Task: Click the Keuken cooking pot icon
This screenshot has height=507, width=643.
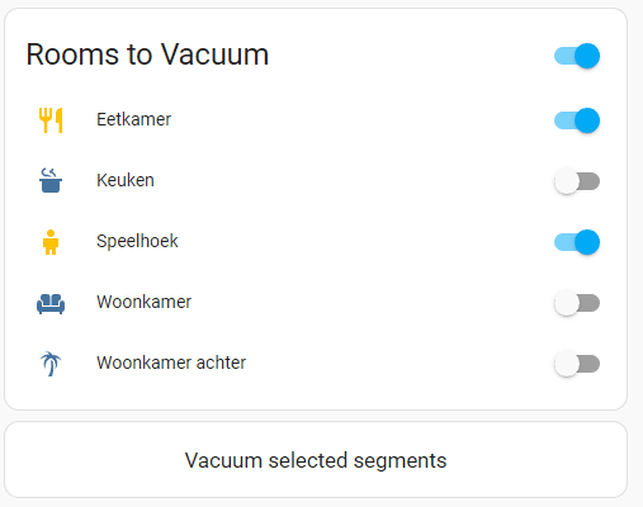Action: [x=50, y=180]
